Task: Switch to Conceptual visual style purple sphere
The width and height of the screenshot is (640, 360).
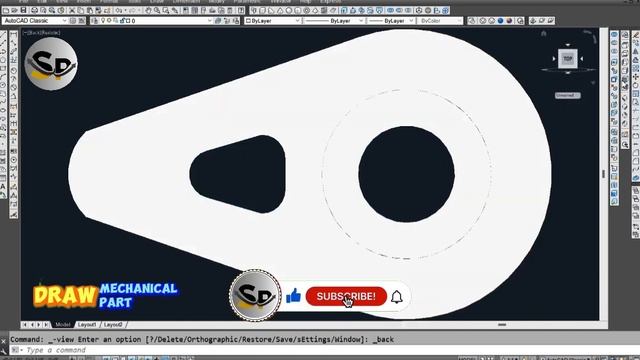Action: point(509,20)
